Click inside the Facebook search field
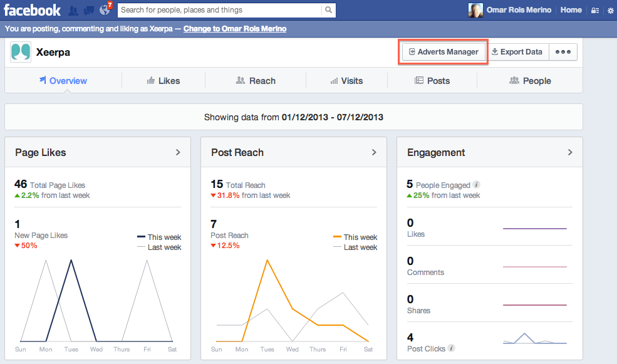This screenshot has height=364, width=617. pyautogui.click(x=219, y=10)
